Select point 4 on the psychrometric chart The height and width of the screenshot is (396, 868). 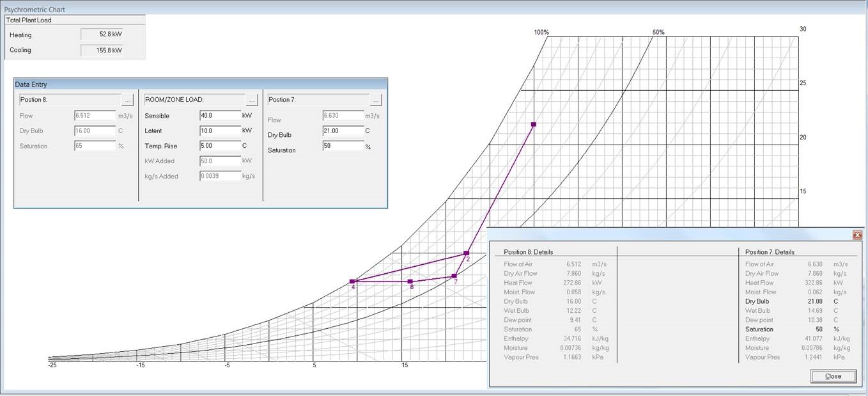pos(352,281)
